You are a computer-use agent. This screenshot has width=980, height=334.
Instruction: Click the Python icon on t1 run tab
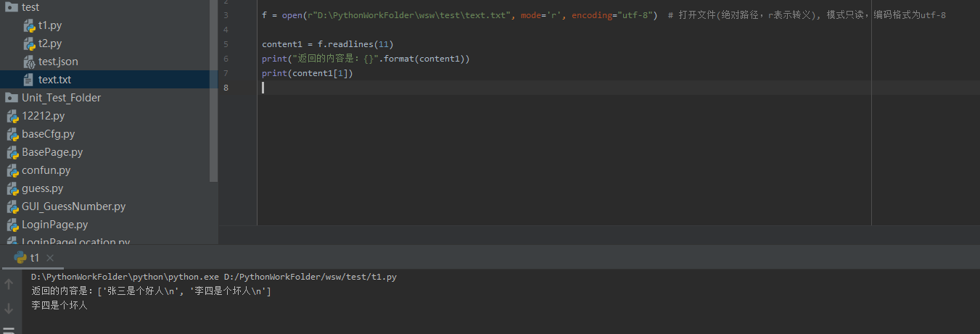pyautogui.click(x=20, y=257)
